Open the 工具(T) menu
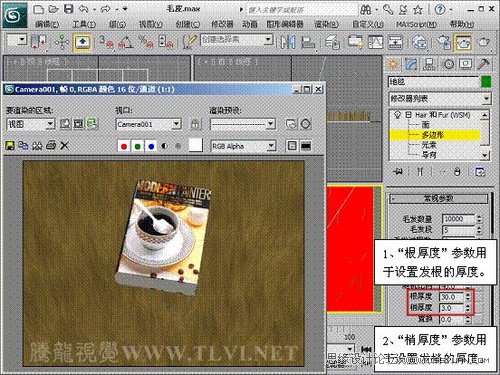The image size is (500, 375). [84, 24]
